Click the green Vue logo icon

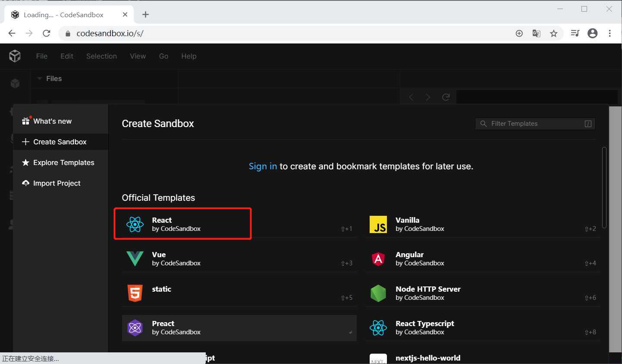point(135,259)
